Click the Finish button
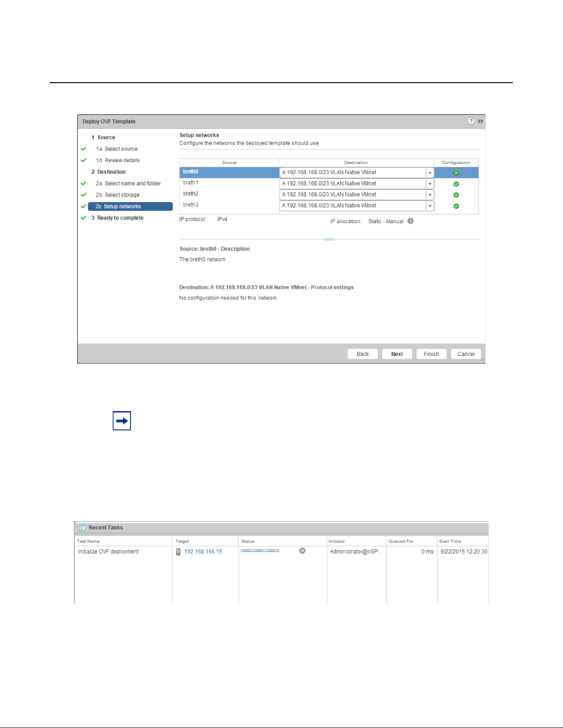The height and width of the screenshot is (728, 563). pos(432,354)
